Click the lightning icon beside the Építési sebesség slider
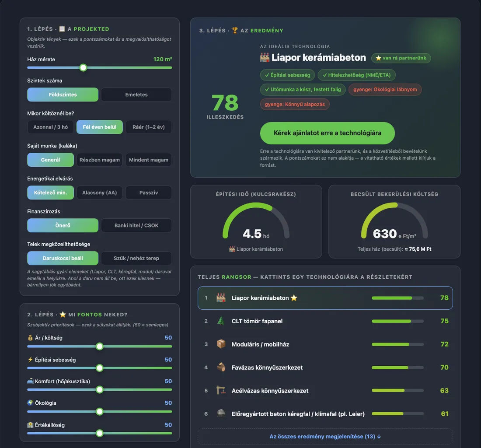 [30, 359]
